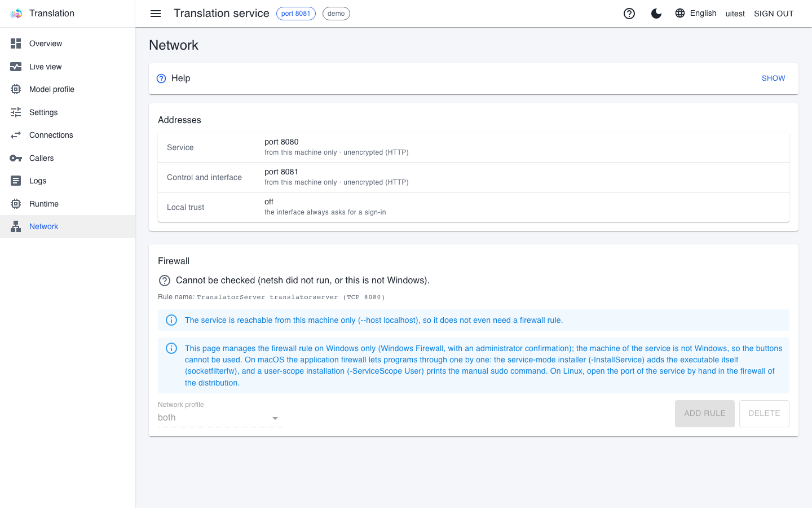Click the Local trust row
Screen dimensions: 812x508
point(474,207)
